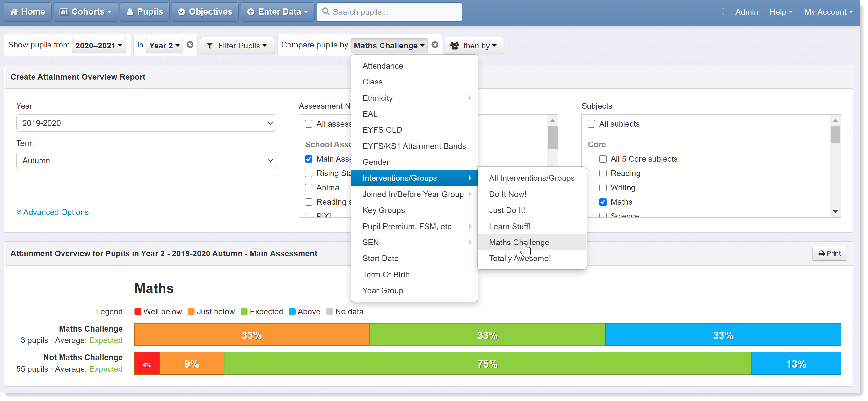
Task: Click the Assessment list scrollbar up arrow
Action: [553, 120]
